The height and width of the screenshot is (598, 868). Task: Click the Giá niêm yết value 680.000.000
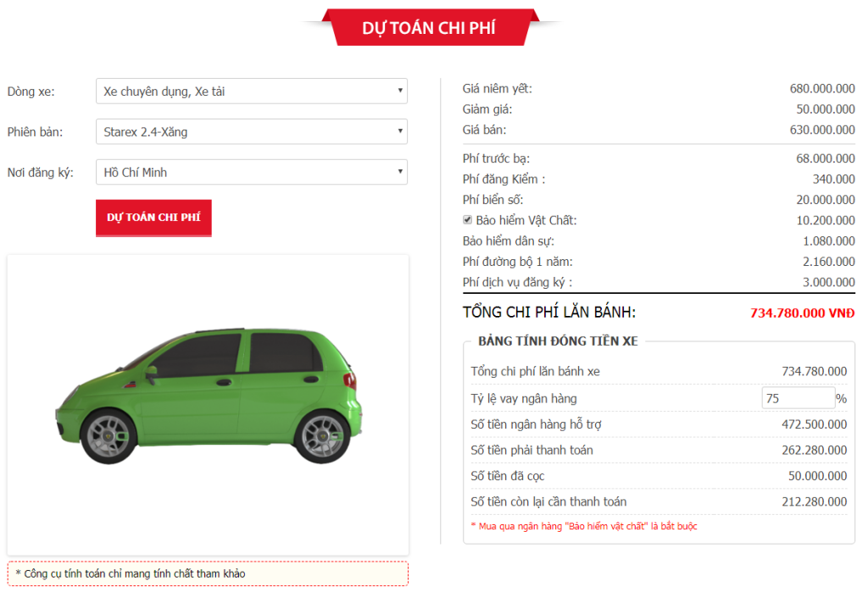coord(822,88)
